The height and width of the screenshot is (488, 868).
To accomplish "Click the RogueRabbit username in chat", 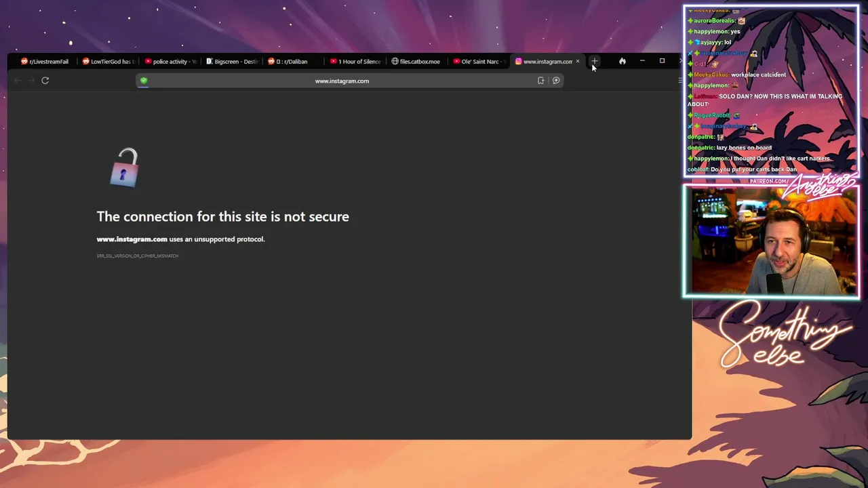I will coord(711,115).
